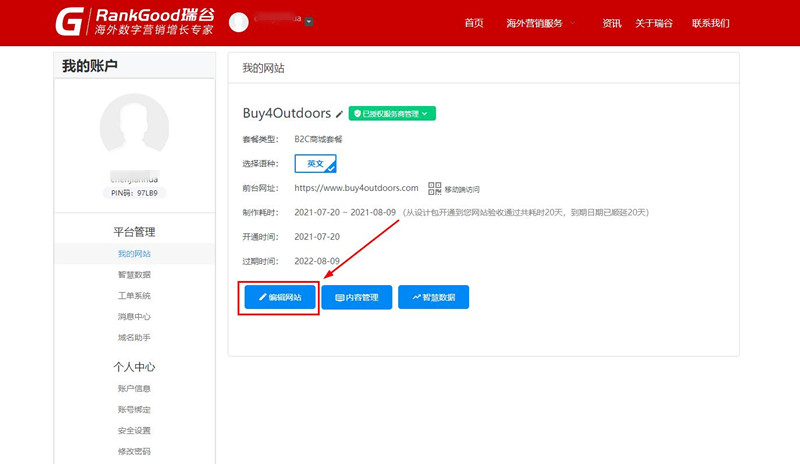Click the QR code icon for mobile access
This screenshot has width=800, height=464.
click(435, 188)
